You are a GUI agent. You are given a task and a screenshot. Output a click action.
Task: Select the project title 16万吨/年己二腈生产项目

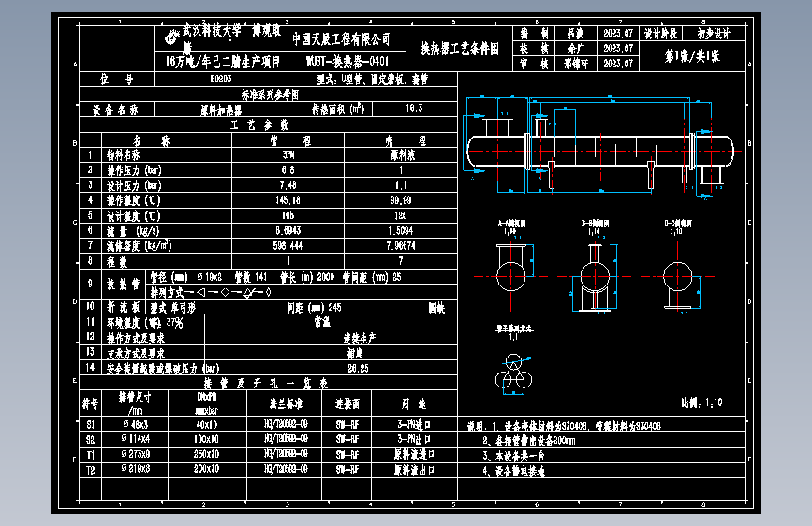point(223,62)
